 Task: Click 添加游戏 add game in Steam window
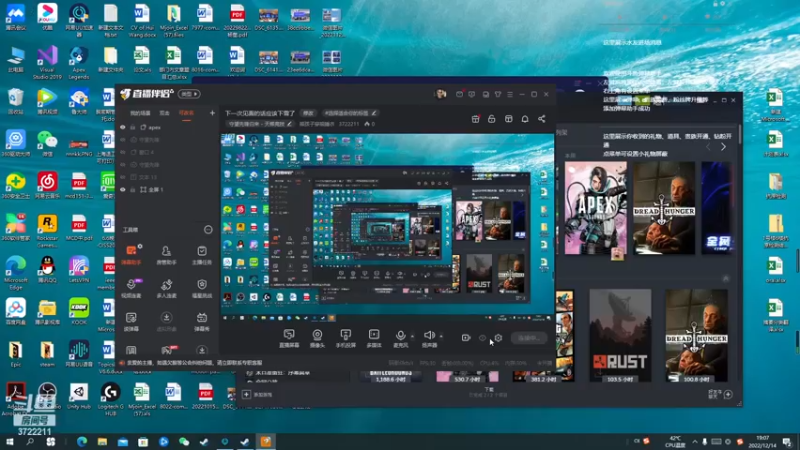point(258,394)
